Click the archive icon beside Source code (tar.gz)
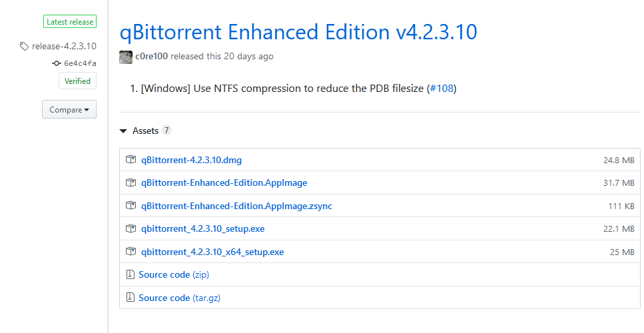Image resolution: width=644 pixels, height=333 pixels. (131, 298)
